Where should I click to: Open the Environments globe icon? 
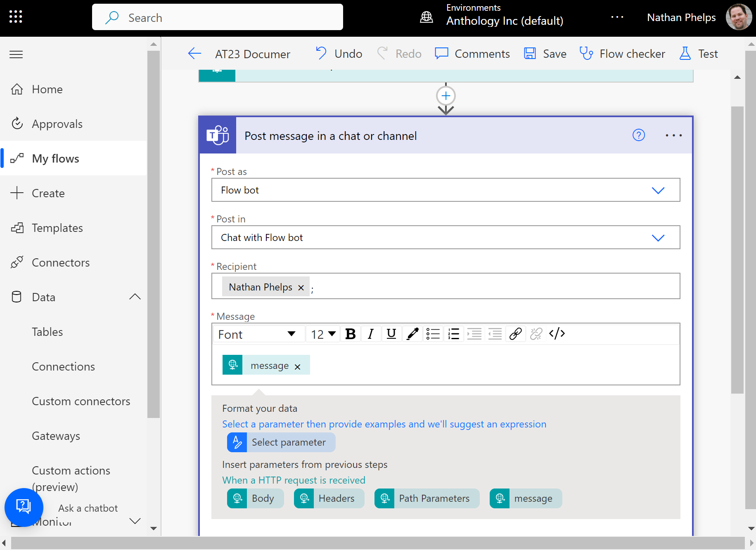pyautogui.click(x=427, y=17)
